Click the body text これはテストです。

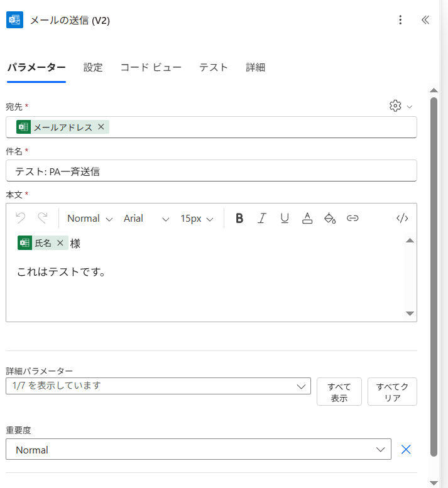(62, 272)
